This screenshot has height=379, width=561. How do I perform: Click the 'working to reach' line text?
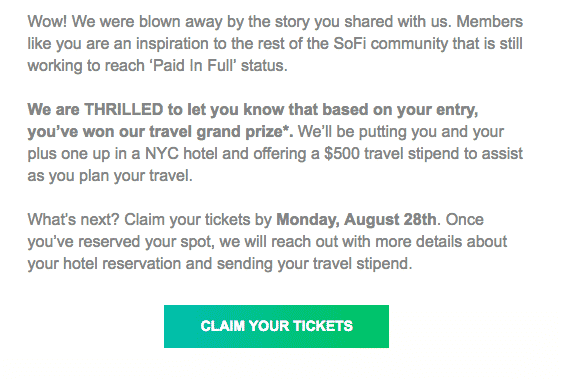86,66
